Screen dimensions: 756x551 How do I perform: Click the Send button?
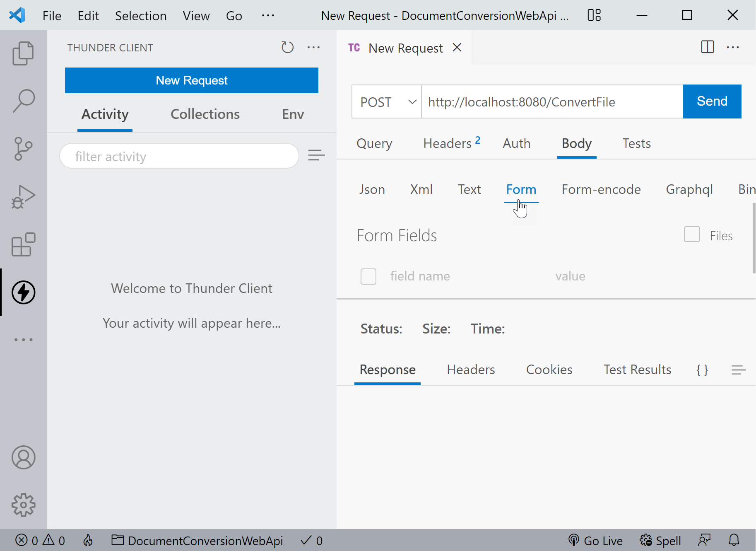(x=712, y=101)
